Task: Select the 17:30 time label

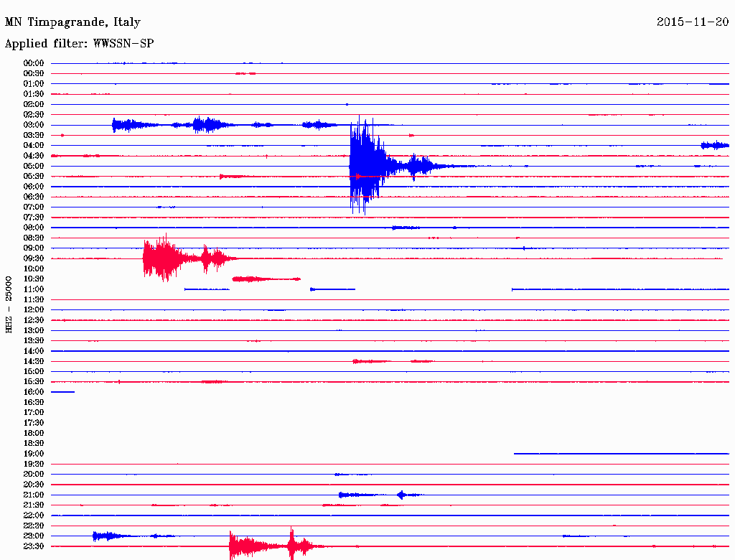Action: [x=34, y=423]
